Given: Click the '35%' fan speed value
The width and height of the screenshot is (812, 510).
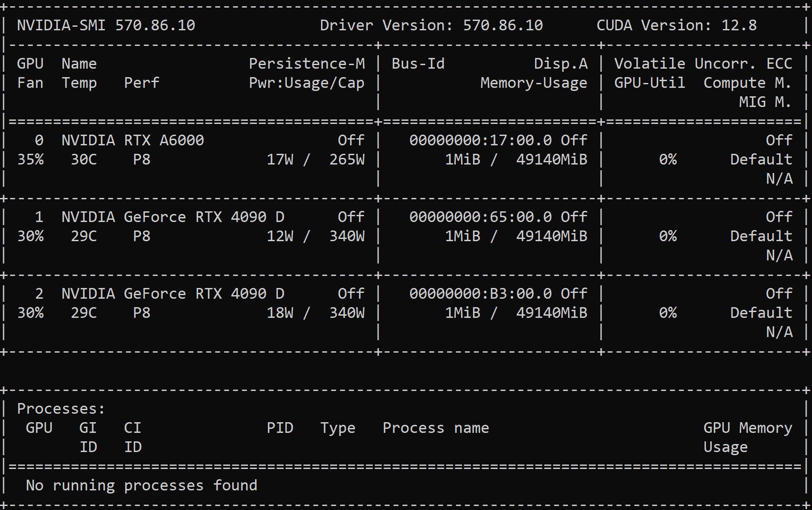Looking at the screenshot, I should coord(30,159).
